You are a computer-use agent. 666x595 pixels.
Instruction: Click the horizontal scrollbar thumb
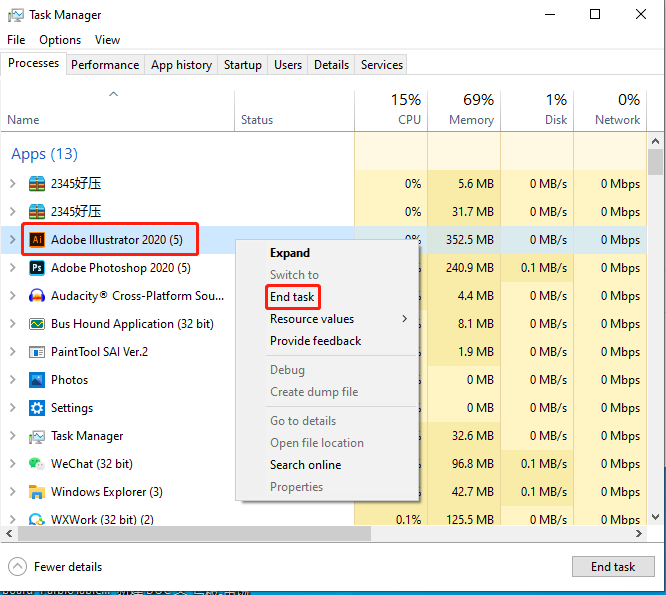[x=194, y=533]
